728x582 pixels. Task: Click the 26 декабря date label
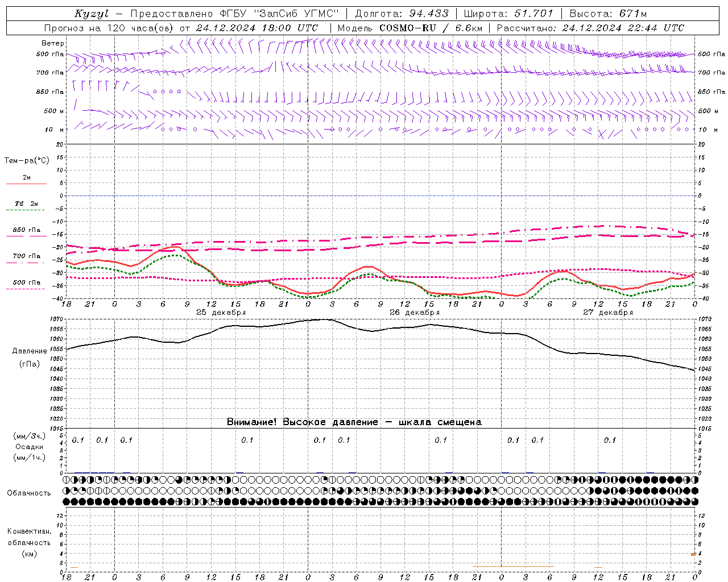[415, 313]
